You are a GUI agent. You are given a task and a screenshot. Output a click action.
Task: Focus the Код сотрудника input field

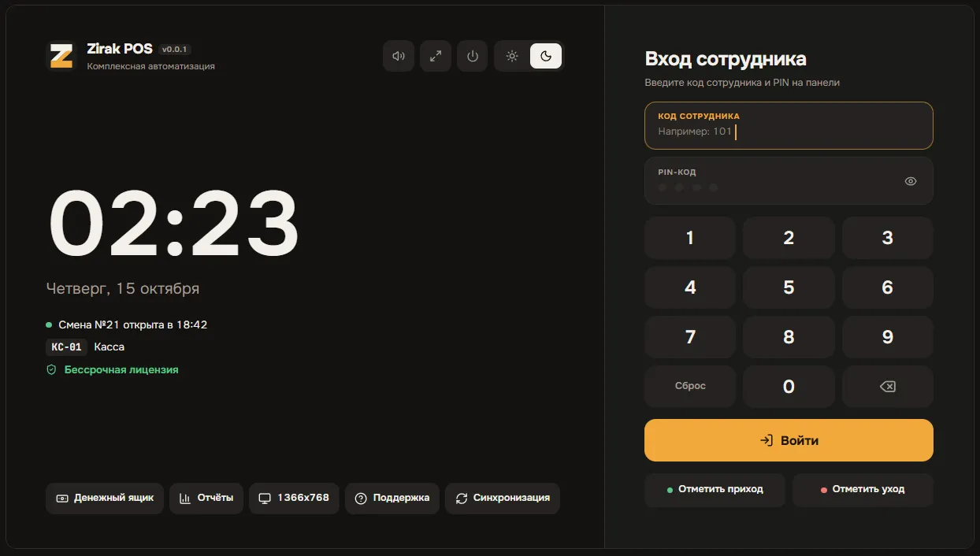(x=789, y=125)
